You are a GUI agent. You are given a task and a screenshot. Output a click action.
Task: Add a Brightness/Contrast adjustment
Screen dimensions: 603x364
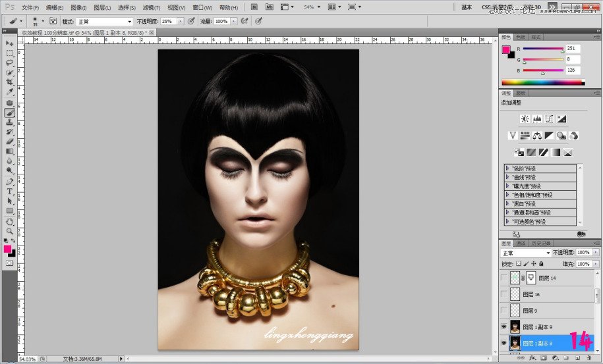click(x=525, y=119)
